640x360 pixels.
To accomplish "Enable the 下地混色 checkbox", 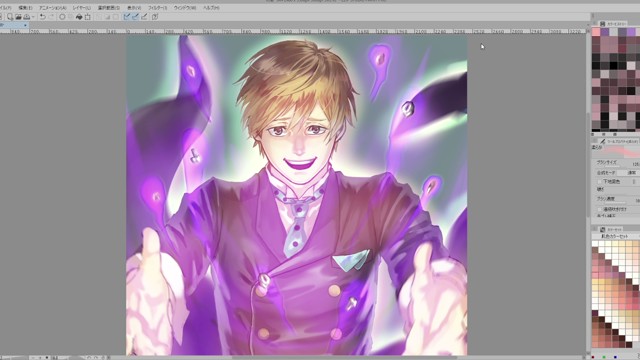I will [600, 181].
